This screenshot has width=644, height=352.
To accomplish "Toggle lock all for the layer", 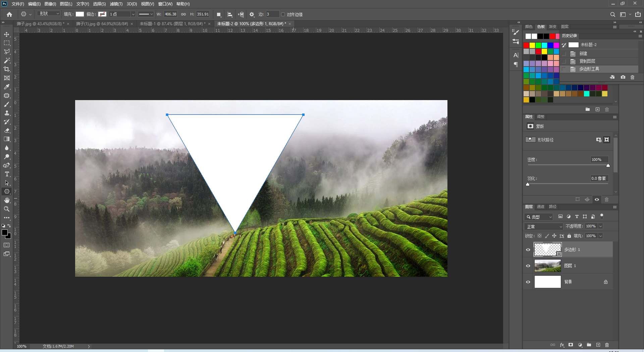I will tap(569, 236).
